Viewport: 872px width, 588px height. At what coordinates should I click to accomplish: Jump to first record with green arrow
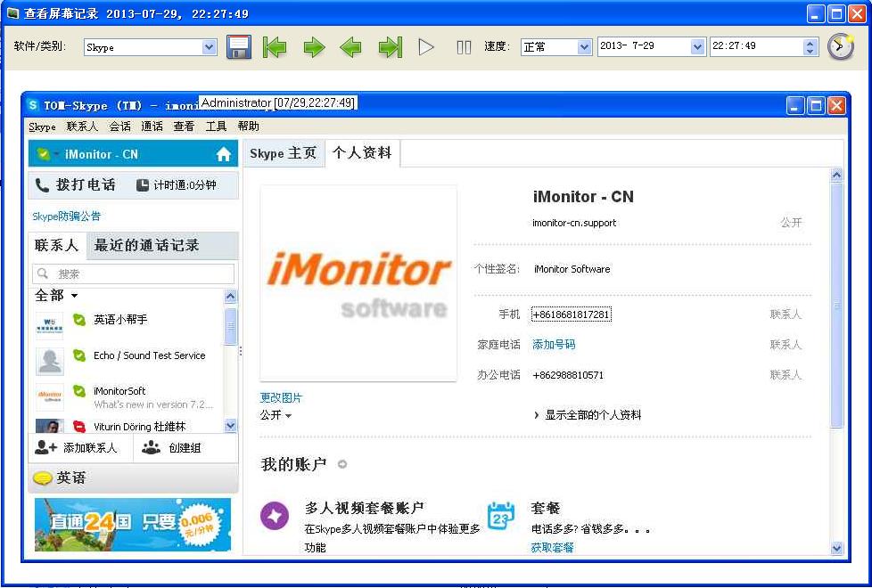click(274, 47)
